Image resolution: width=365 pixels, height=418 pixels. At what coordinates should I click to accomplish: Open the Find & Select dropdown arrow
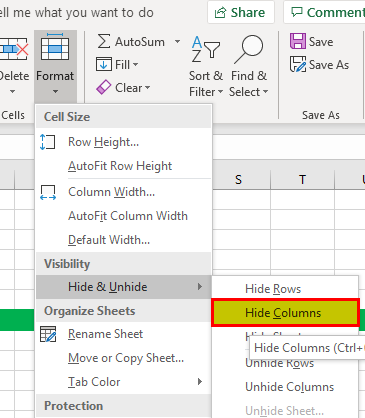[x=265, y=91]
